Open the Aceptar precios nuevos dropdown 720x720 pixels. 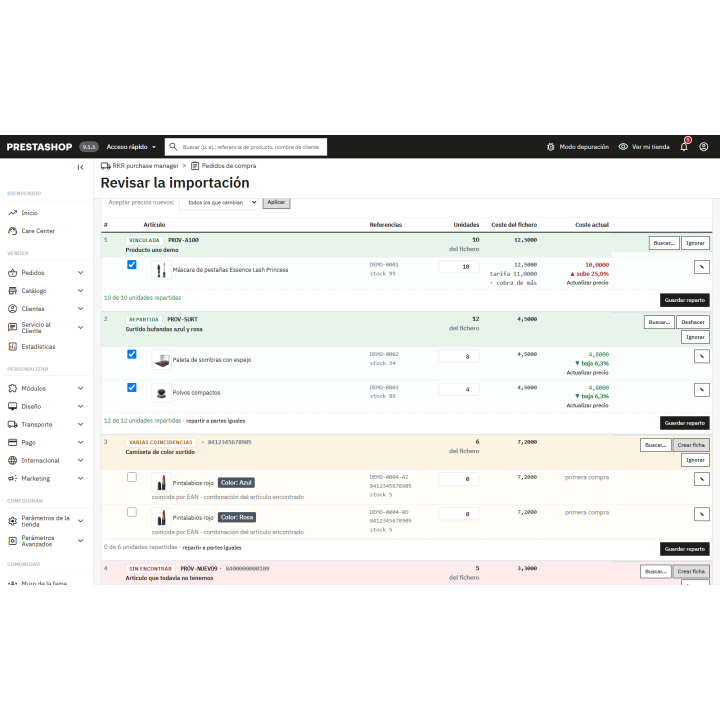(x=219, y=202)
